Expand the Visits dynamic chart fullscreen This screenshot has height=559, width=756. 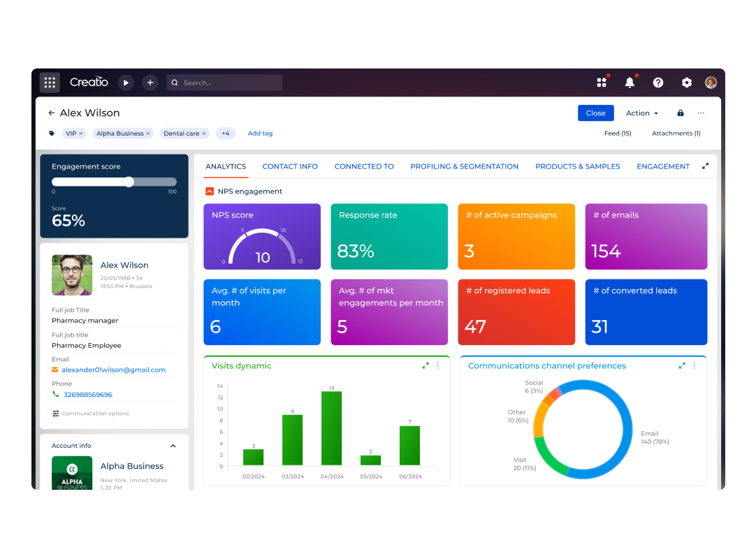426,365
